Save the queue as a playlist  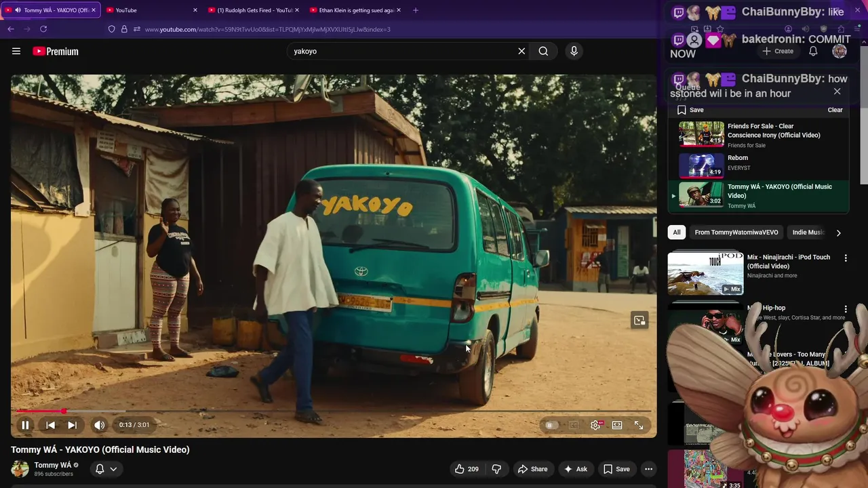pyautogui.click(x=690, y=110)
